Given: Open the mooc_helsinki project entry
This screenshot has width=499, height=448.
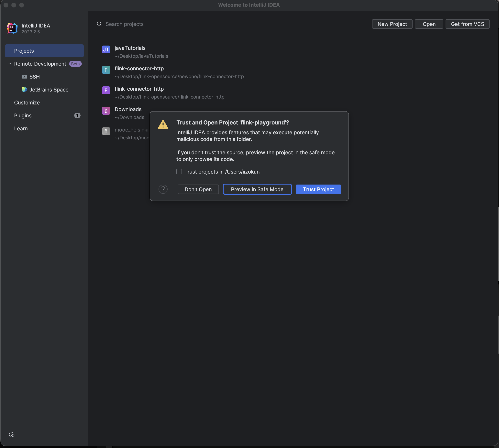Looking at the screenshot, I should tap(131, 130).
